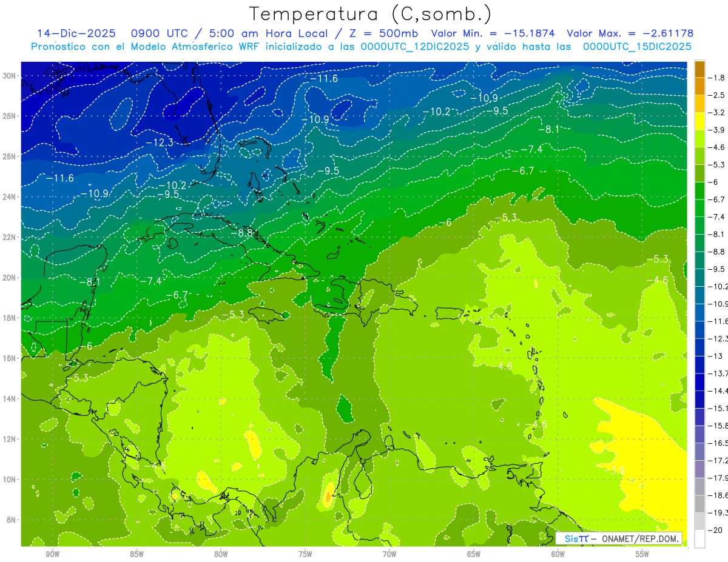Click the 16N latitude axis label
Image resolution: width=728 pixels, height=562 pixels.
(10, 358)
